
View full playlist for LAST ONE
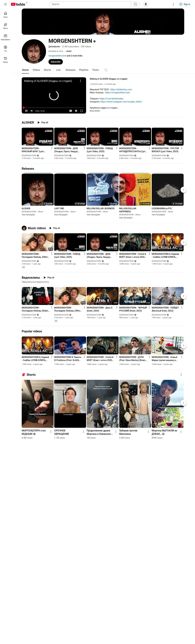coord(61,215)
